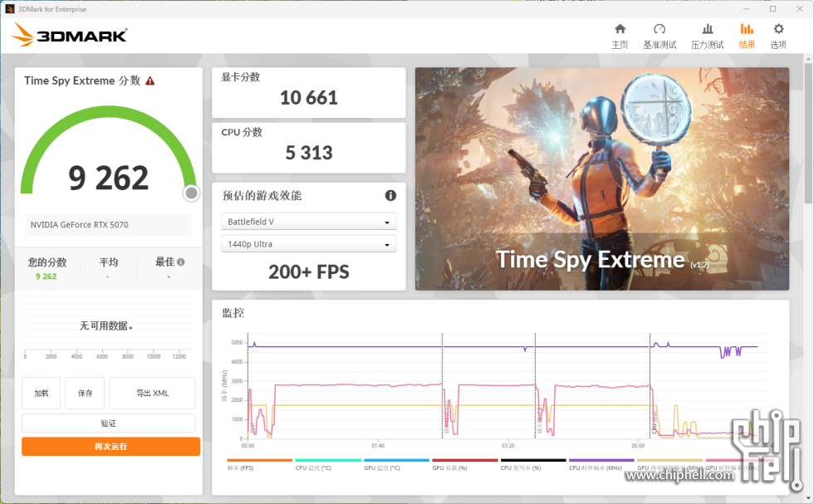Click the vertical scrollbar thumb
This screenshot has height=504, width=814.
807,134
